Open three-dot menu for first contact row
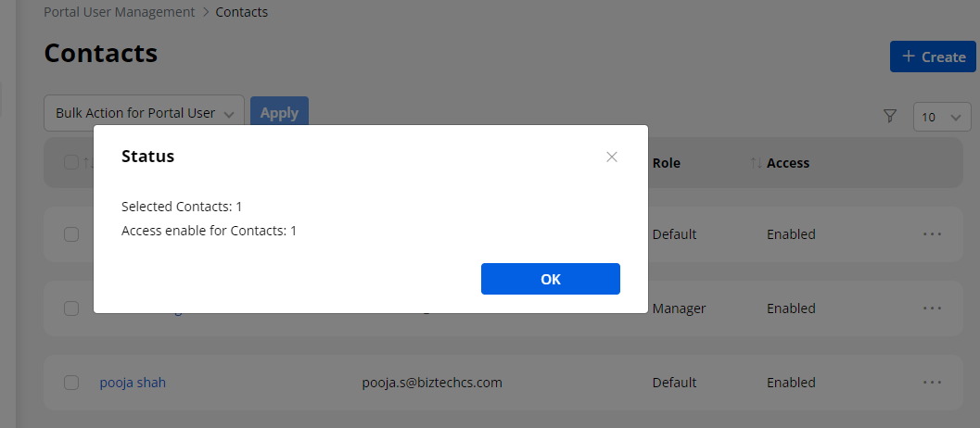Viewport: 980px width, 428px height. (932, 234)
